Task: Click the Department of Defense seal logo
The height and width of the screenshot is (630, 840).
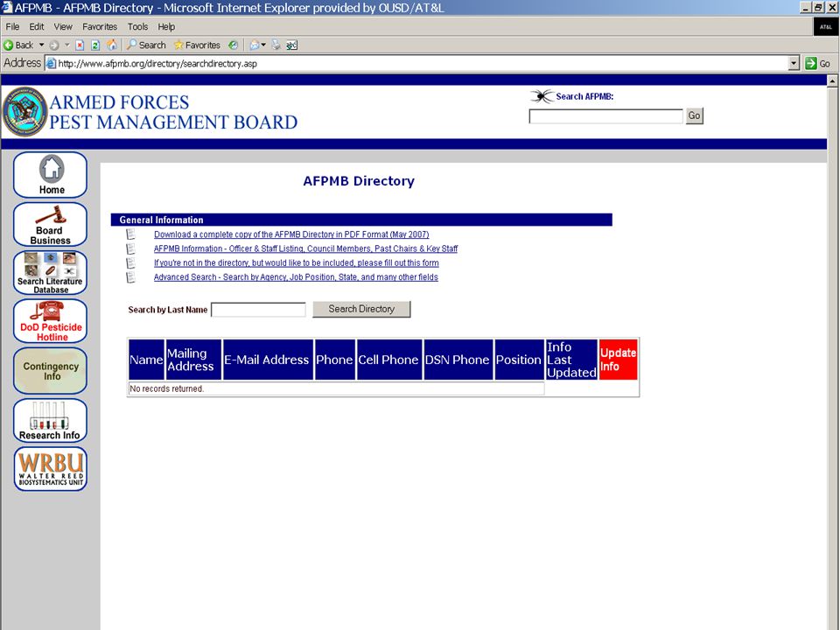Action: tap(24, 112)
